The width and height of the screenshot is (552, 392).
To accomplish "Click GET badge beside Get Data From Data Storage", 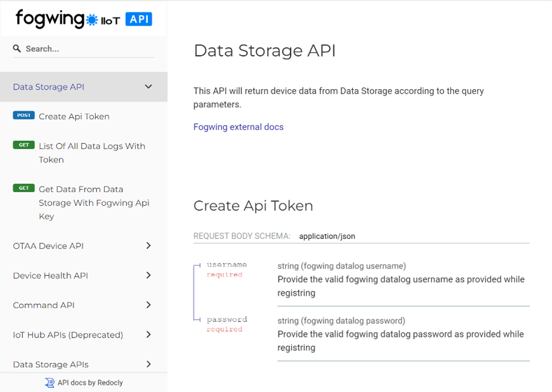I will (x=23, y=188).
